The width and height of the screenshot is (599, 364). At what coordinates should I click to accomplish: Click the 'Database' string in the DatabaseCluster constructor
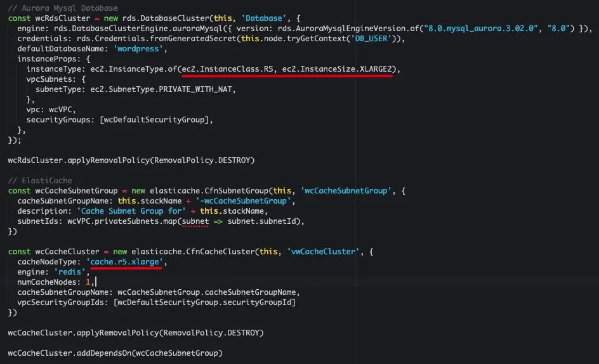click(x=264, y=18)
